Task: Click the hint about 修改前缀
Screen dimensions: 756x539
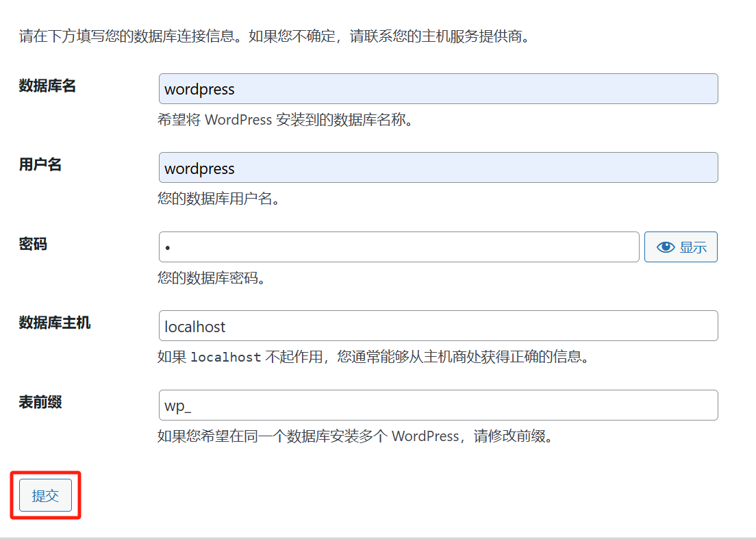Action: (x=356, y=436)
